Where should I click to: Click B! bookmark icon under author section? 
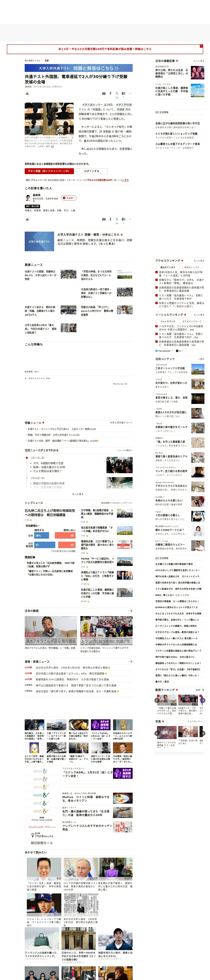click(123, 219)
